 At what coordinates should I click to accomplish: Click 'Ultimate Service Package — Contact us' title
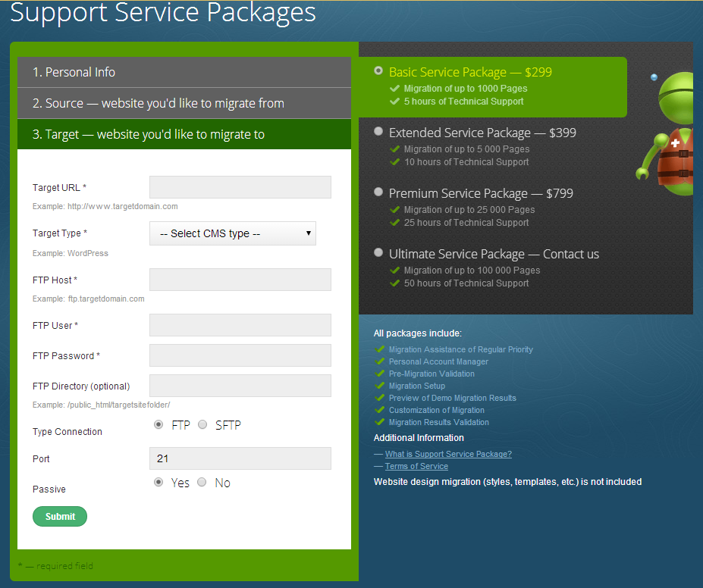pos(494,254)
